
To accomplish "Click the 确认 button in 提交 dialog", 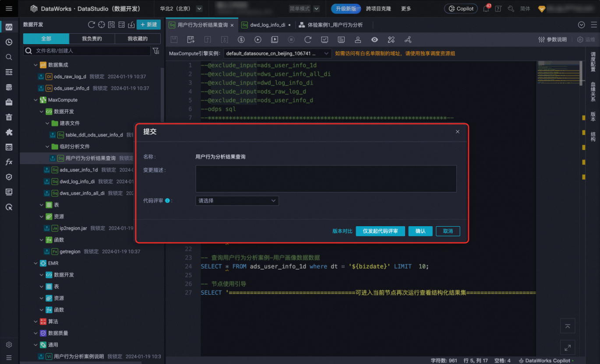I will pyautogui.click(x=420, y=231).
